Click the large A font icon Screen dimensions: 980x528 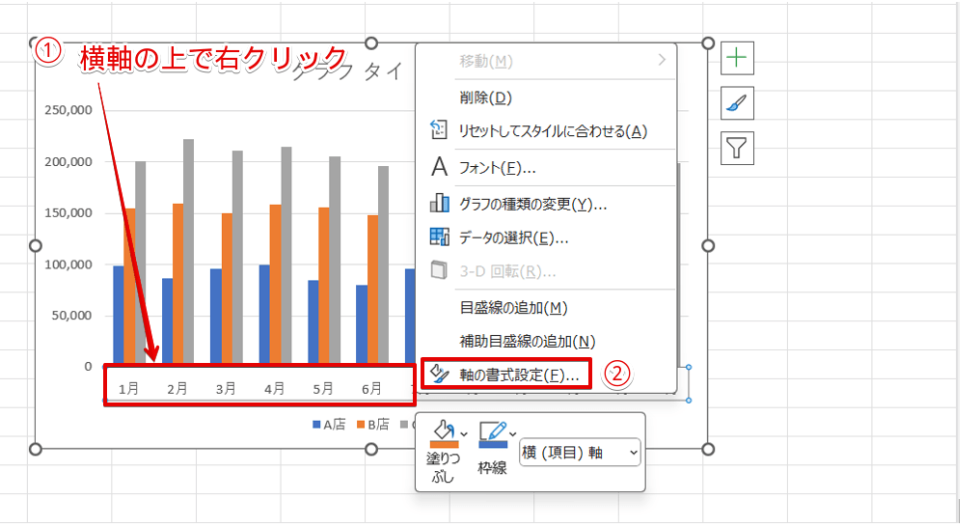[x=440, y=167]
